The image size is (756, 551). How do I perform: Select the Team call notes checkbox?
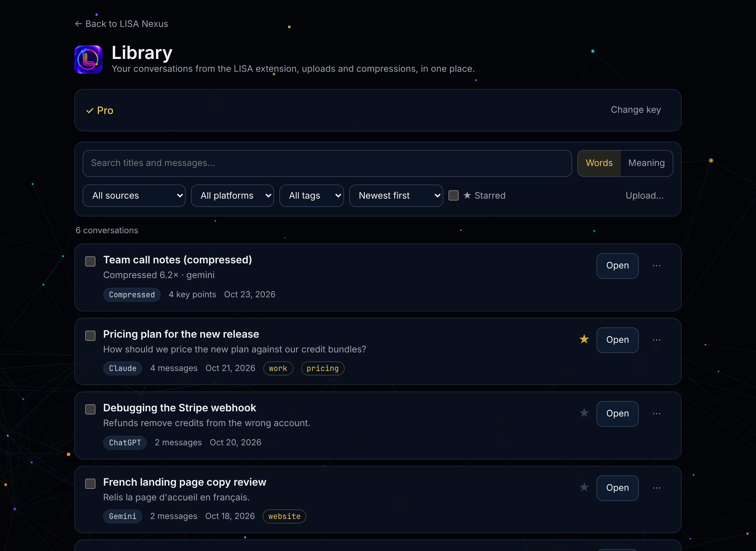click(x=90, y=261)
